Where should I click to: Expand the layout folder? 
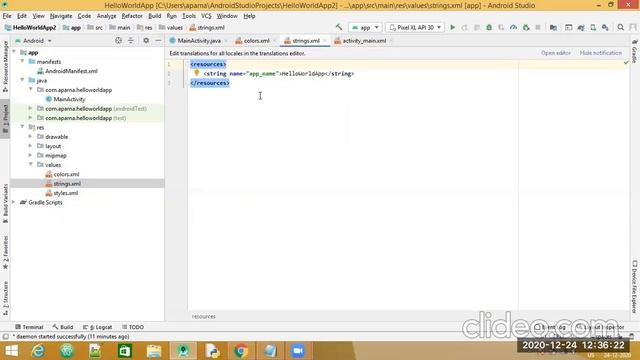(31, 146)
